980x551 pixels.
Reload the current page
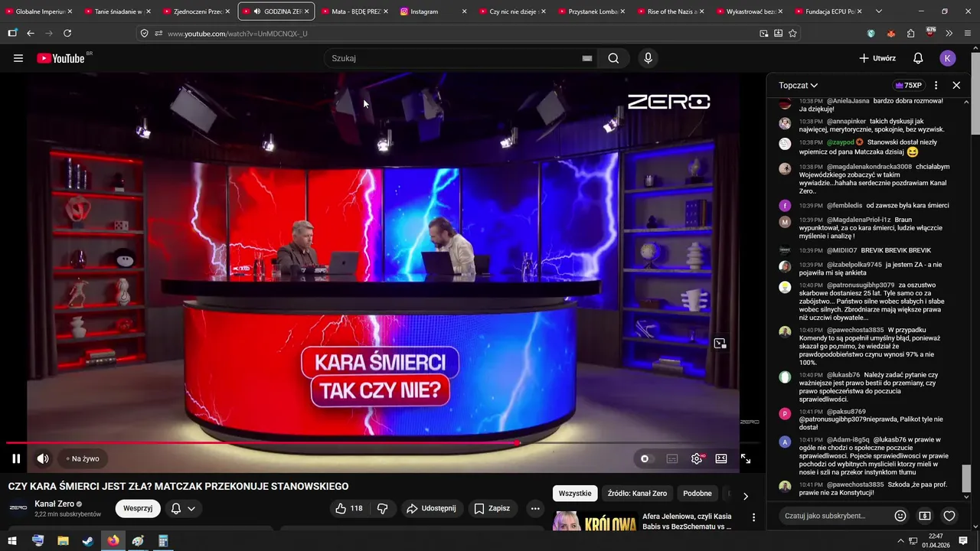click(67, 33)
